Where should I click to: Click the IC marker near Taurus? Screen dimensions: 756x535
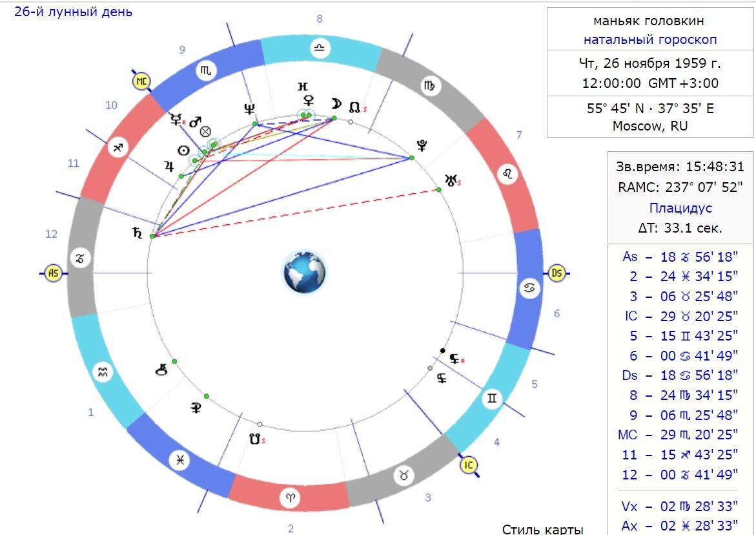pyautogui.click(x=468, y=465)
